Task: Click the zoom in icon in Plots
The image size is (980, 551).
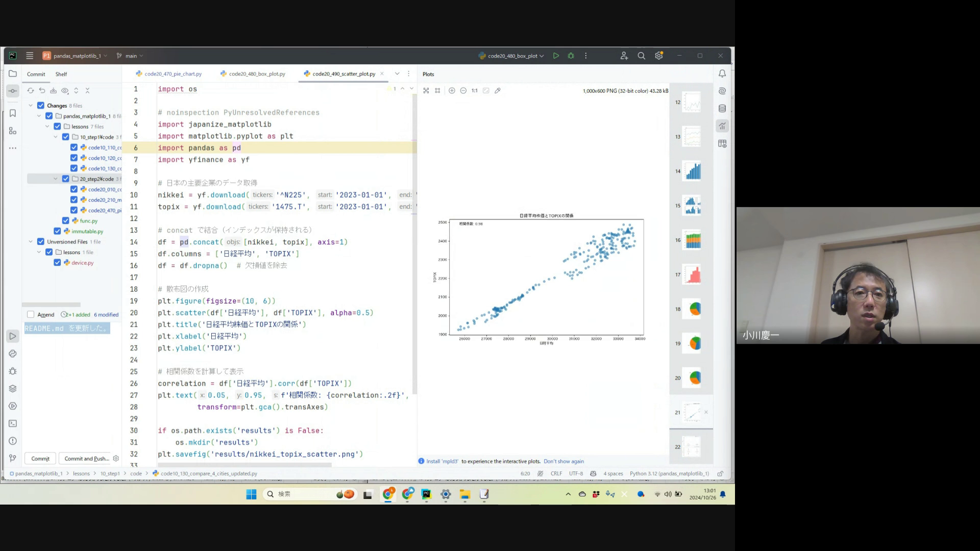Action: click(452, 90)
